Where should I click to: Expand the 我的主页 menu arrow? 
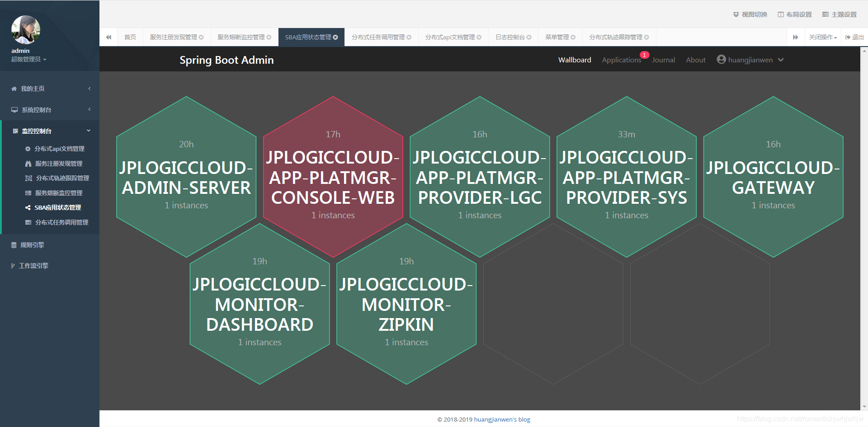(90, 89)
